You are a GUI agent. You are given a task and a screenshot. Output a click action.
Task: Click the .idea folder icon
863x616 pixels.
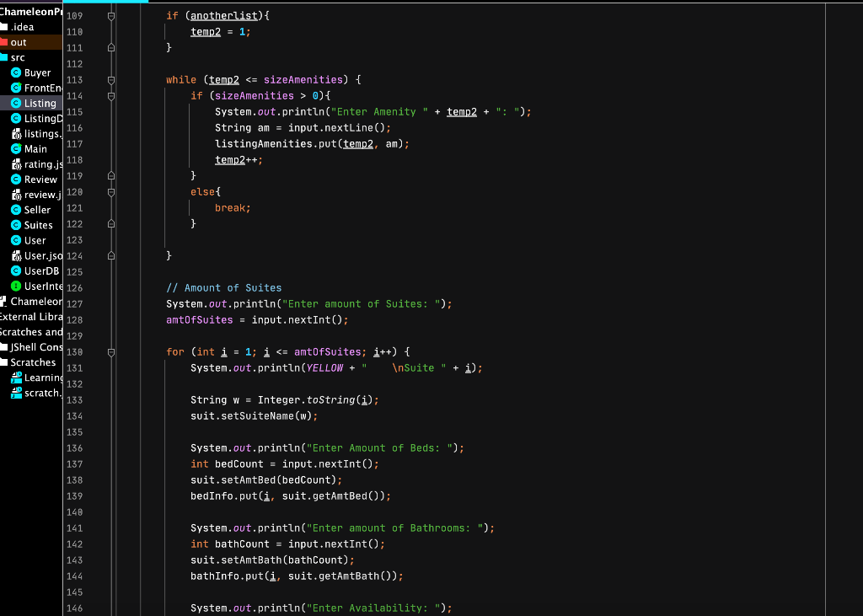[x=3, y=26]
